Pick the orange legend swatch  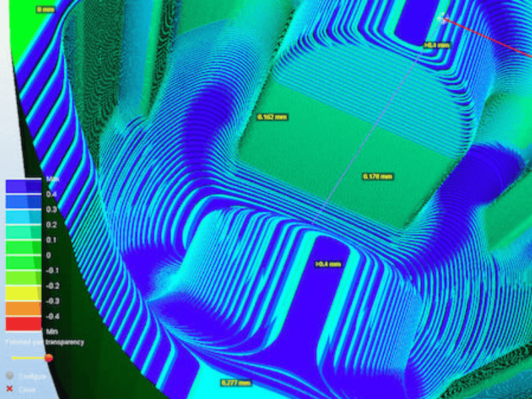[23, 309]
